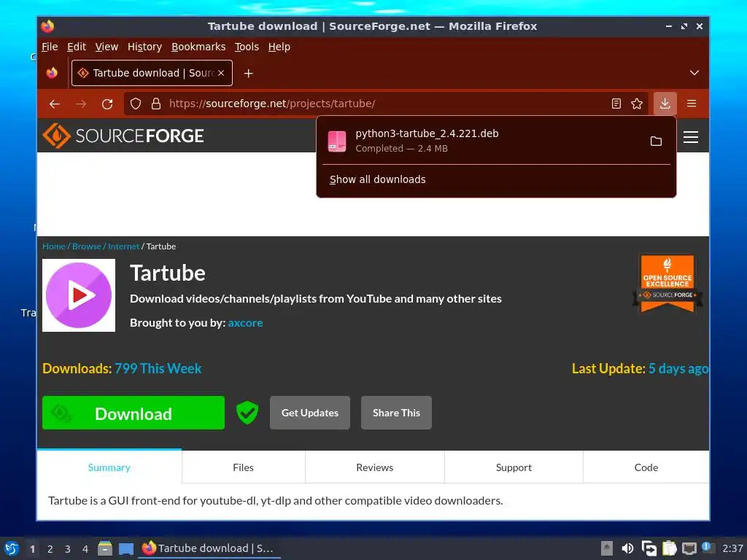747x560 pixels.
Task: Open the Bookmarks menu
Action: pos(198,47)
